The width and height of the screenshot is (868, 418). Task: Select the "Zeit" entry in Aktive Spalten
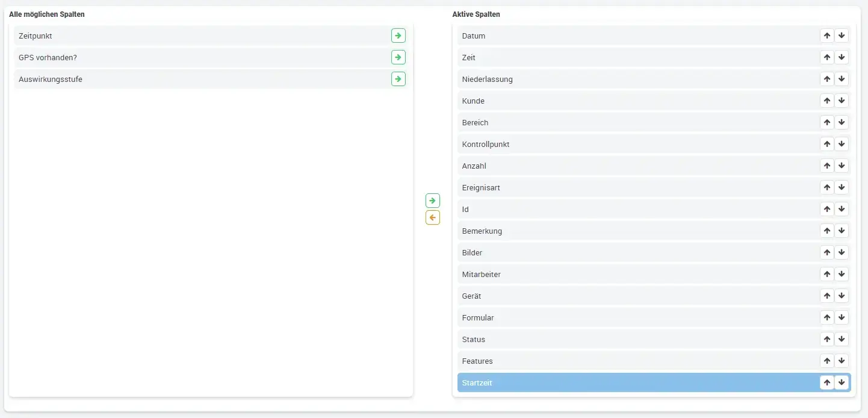click(x=602, y=57)
